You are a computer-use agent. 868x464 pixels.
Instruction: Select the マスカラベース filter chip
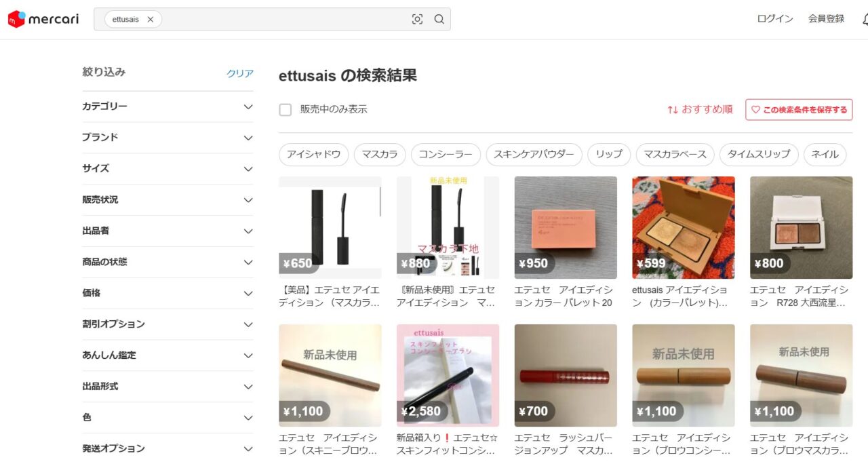tap(675, 155)
